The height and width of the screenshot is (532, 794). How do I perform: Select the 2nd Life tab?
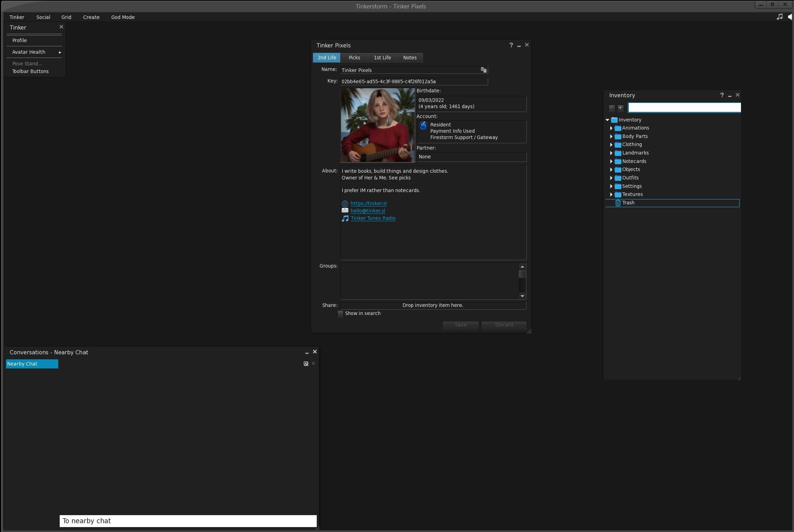(x=327, y=58)
